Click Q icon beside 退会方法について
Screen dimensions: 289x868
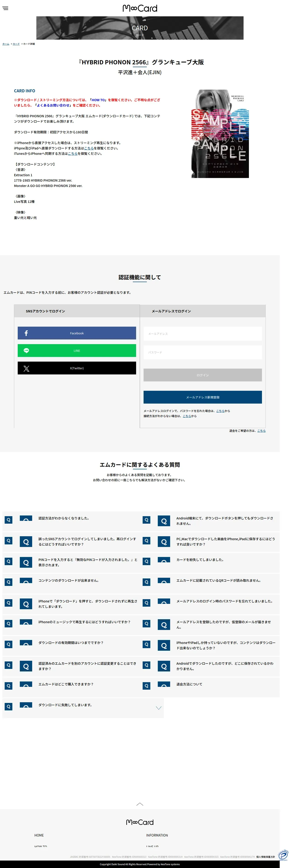147,686
